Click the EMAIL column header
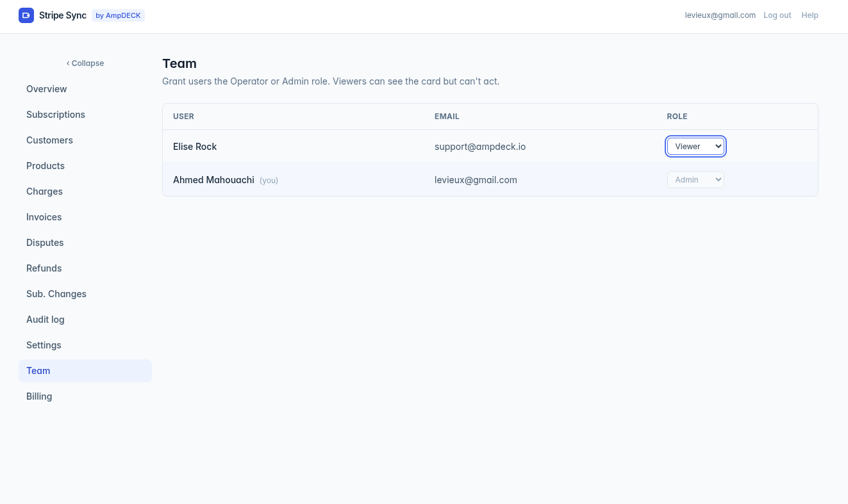Image resolution: width=848 pixels, height=504 pixels. 447,117
